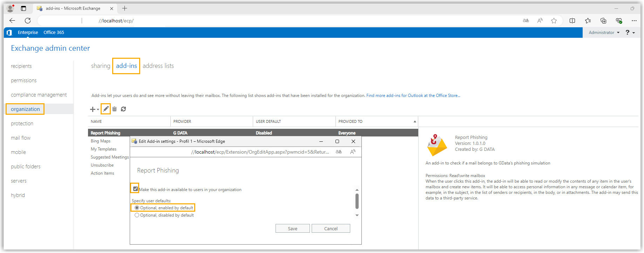Open servers section
The width and height of the screenshot is (644, 253).
click(19, 181)
